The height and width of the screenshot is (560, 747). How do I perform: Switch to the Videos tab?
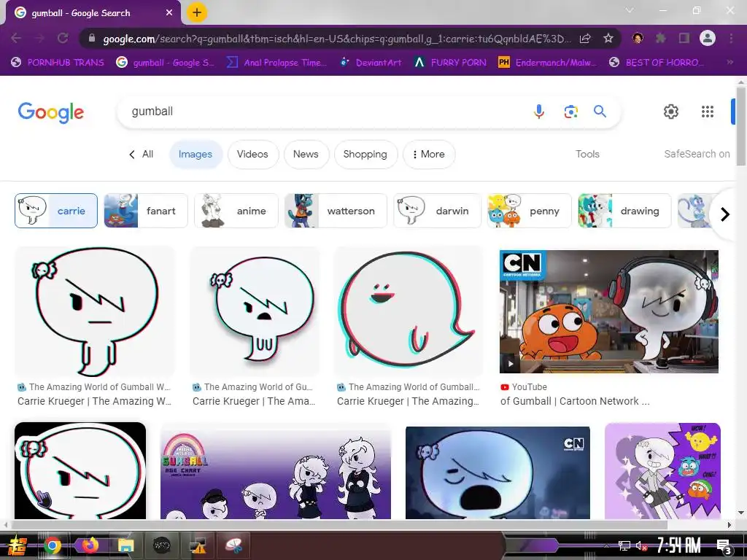click(252, 155)
